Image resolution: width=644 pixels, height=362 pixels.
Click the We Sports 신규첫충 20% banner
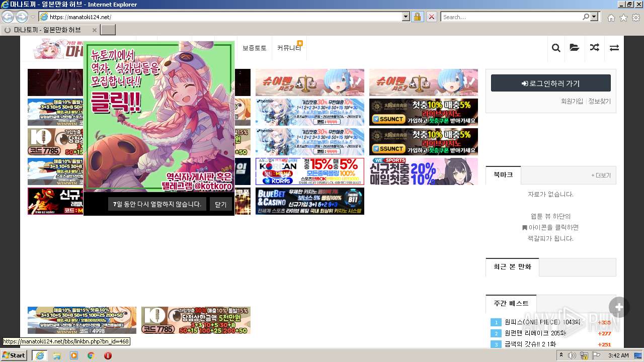[x=423, y=171]
